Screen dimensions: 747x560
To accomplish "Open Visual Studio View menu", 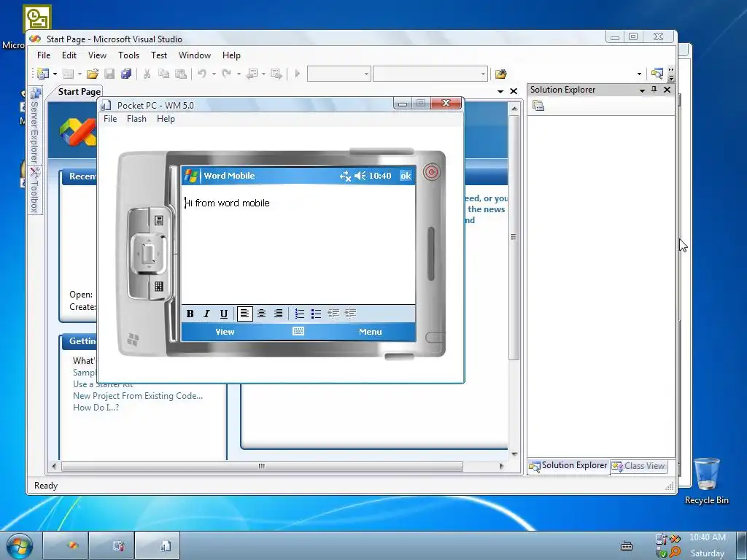I will pyautogui.click(x=97, y=55).
